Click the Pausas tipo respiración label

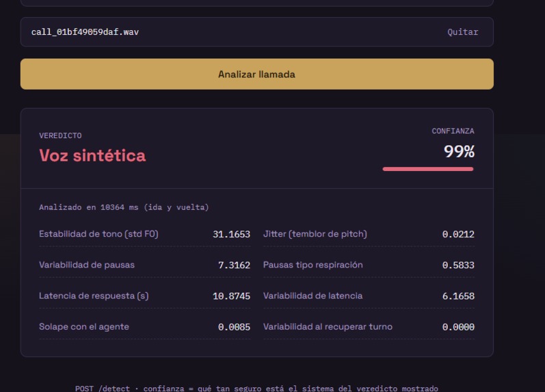click(313, 265)
